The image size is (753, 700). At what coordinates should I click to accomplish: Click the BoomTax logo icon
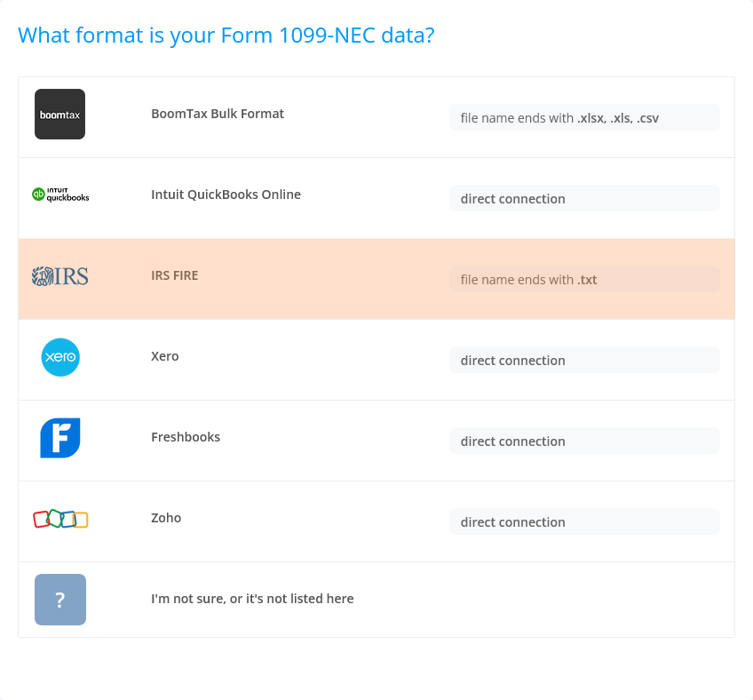pos(59,115)
